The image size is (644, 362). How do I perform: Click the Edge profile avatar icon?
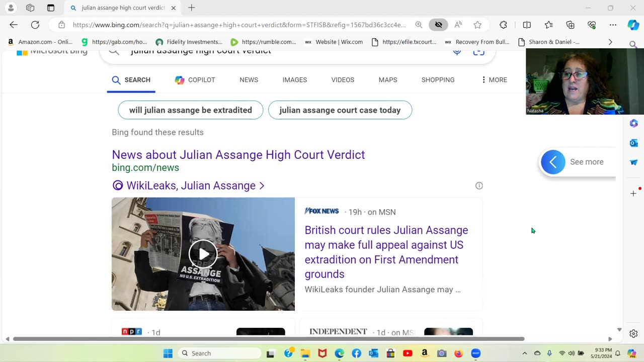pyautogui.click(x=11, y=8)
